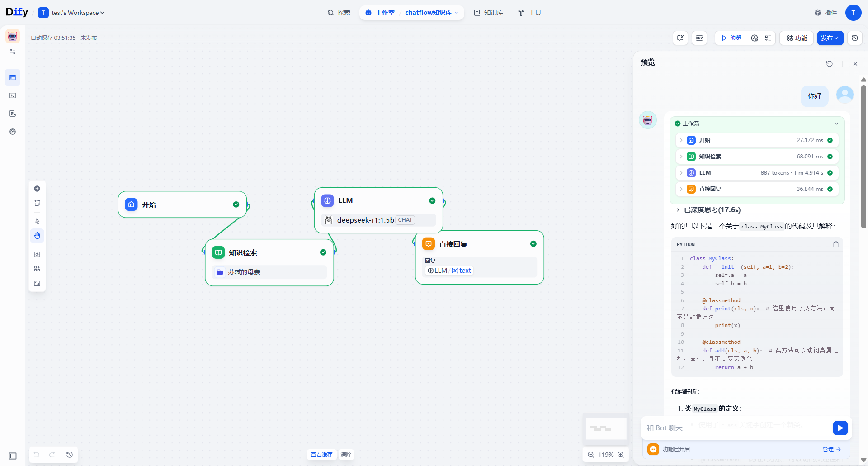The width and height of the screenshot is (868, 466).
Task: Select the 开始 node on canvas
Action: point(182,204)
